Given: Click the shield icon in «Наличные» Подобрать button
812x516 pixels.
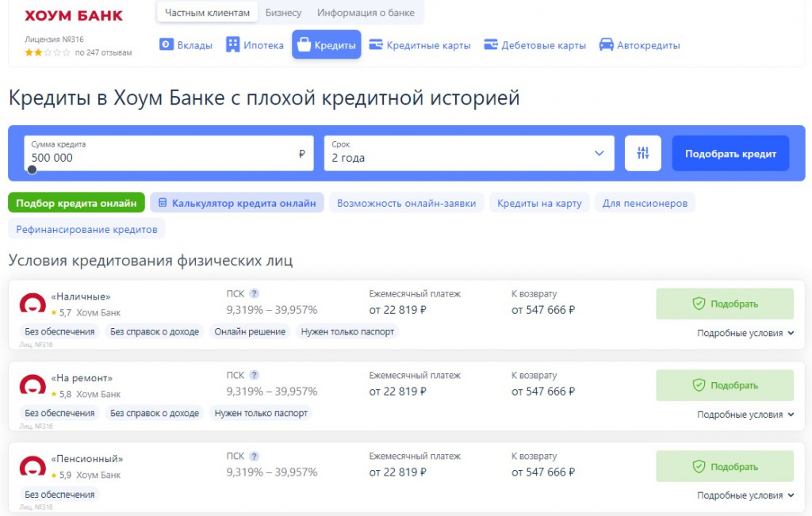Looking at the screenshot, I should [x=699, y=304].
